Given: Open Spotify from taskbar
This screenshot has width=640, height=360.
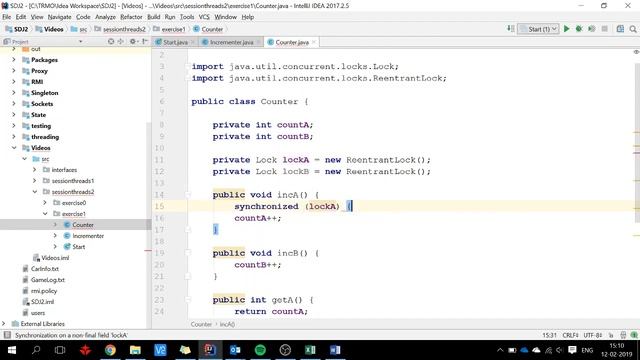Looking at the screenshot, I should (x=260, y=350).
